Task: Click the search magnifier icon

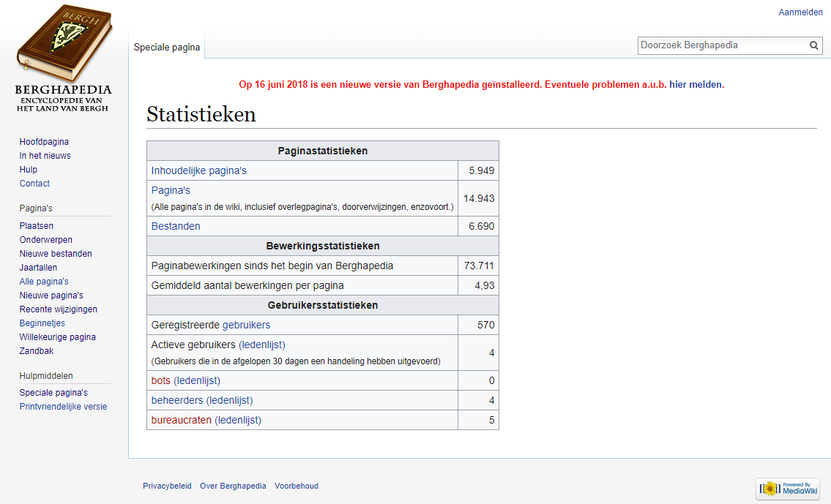Action: (813, 45)
